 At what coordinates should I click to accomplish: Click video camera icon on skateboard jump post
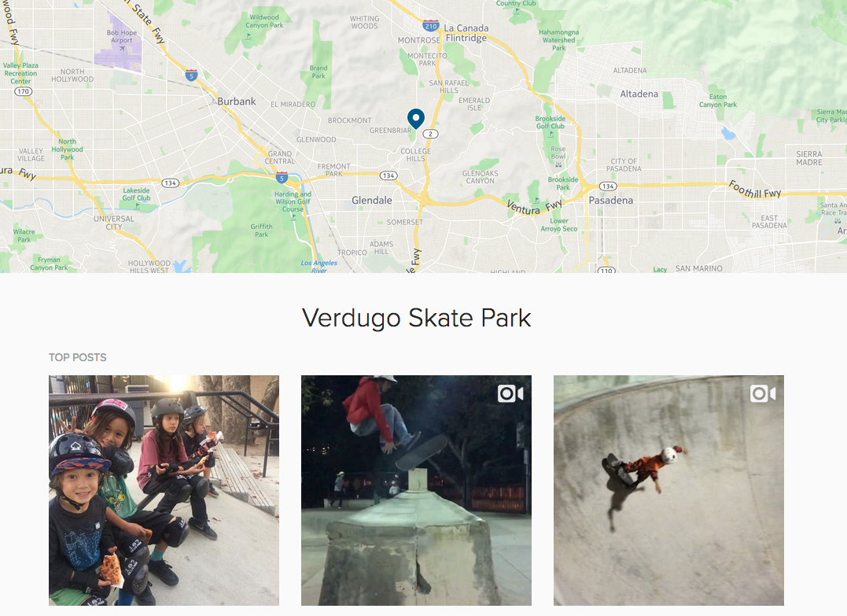coord(510,394)
